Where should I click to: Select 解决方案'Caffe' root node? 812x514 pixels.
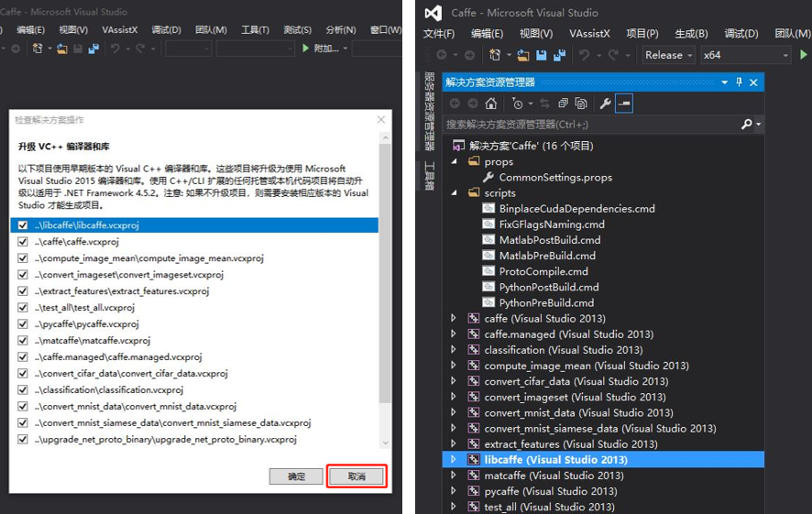pos(532,146)
